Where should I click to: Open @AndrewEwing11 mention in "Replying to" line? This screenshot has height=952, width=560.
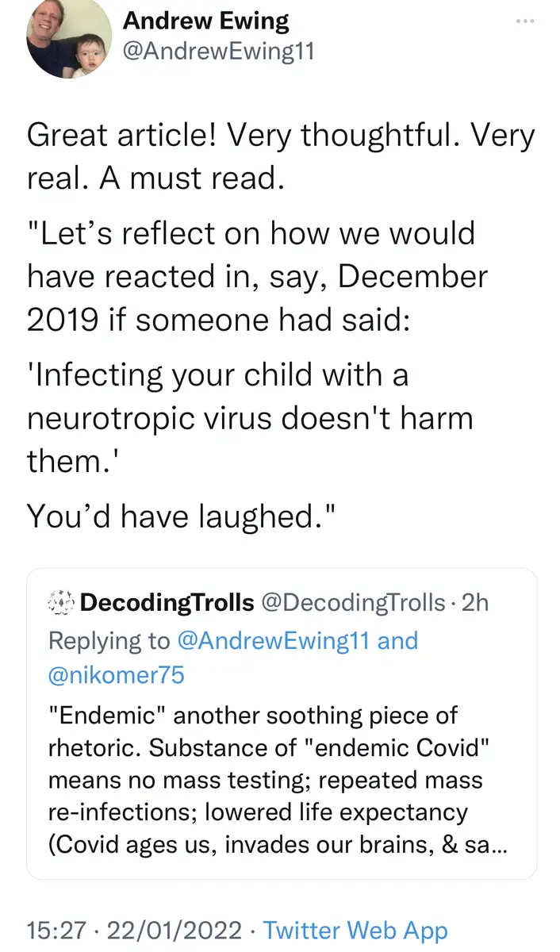274,640
